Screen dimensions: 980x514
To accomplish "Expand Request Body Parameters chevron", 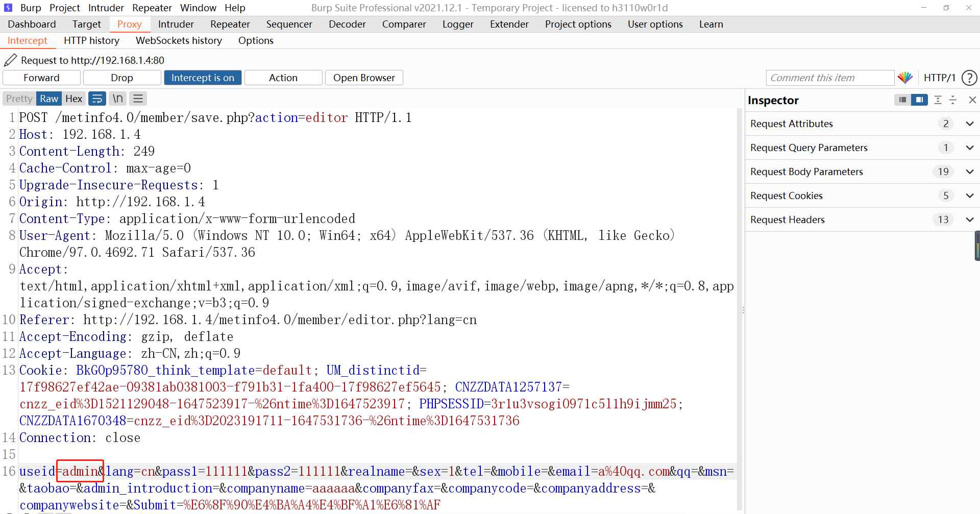I will pos(970,172).
